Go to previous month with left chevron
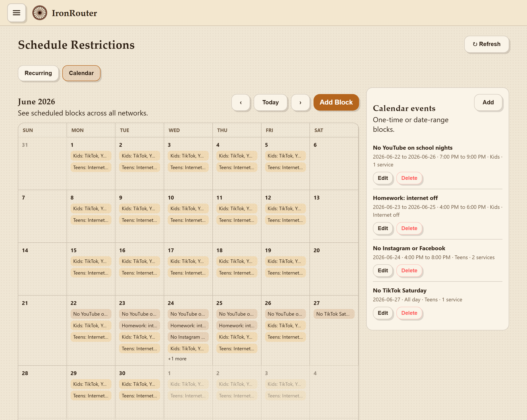 pos(241,102)
